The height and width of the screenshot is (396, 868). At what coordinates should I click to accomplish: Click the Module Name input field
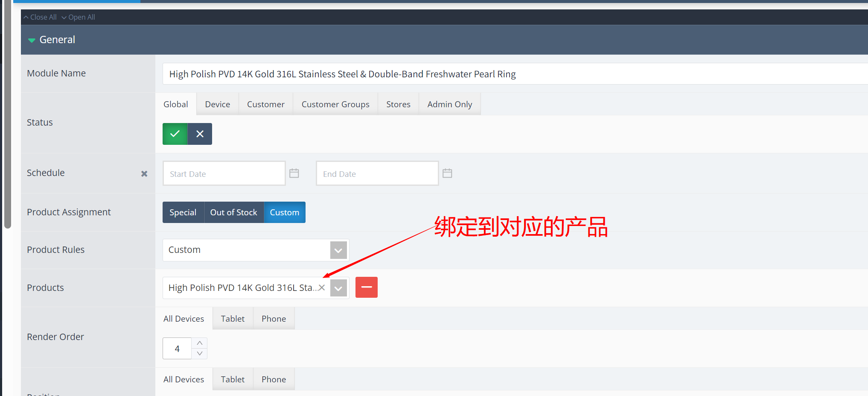[x=341, y=73]
